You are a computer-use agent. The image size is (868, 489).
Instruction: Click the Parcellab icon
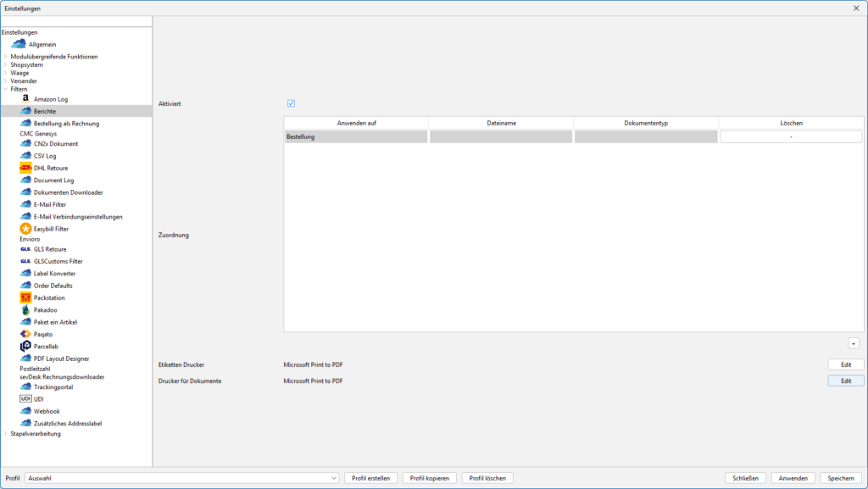coord(25,346)
